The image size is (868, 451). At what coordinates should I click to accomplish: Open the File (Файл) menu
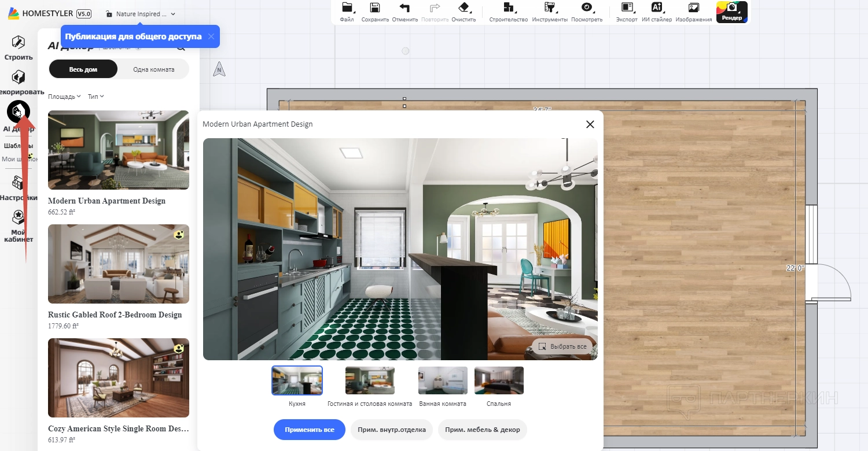[x=347, y=8]
